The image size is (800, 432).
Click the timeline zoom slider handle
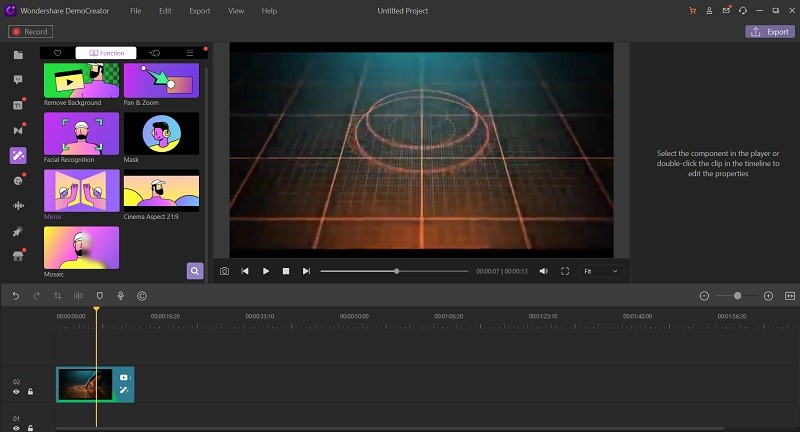(737, 296)
